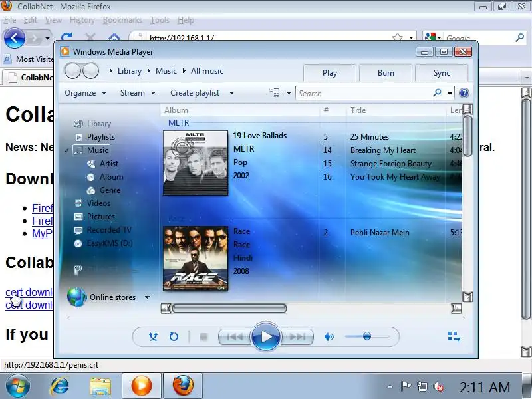Click the search magnifier in Media Player
This screenshot has height=399, width=532.
click(438, 92)
